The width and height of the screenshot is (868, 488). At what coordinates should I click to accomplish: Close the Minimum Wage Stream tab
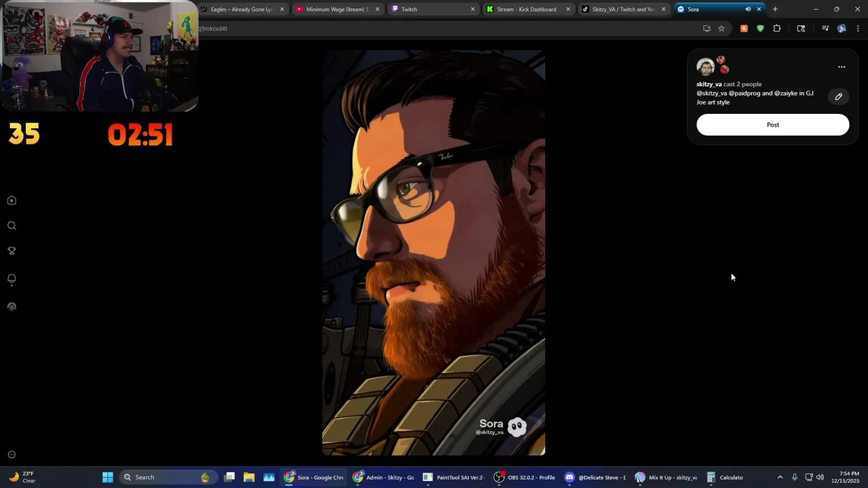pyautogui.click(x=377, y=9)
